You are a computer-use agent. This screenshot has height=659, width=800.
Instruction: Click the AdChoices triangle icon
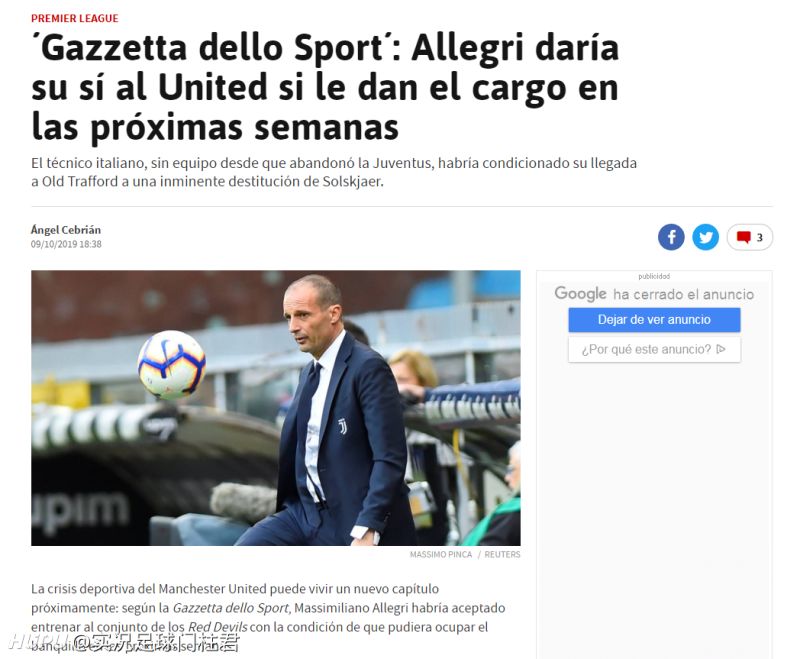tap(721, 349)
